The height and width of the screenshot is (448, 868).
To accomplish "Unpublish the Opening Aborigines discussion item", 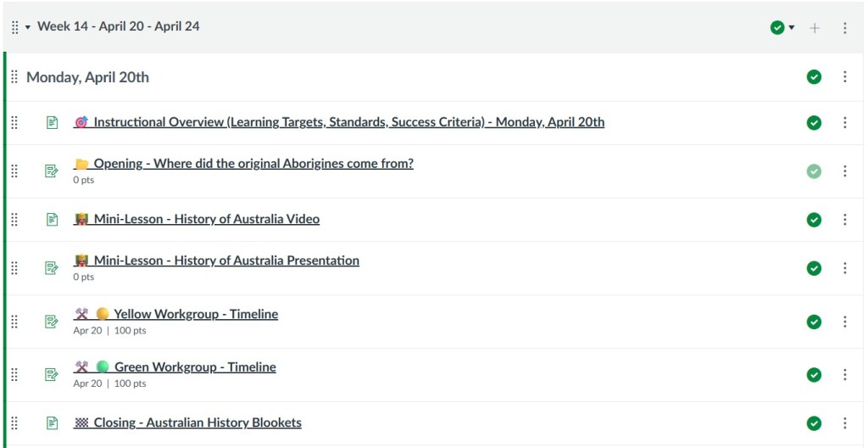I will click(x=814, y=171).
